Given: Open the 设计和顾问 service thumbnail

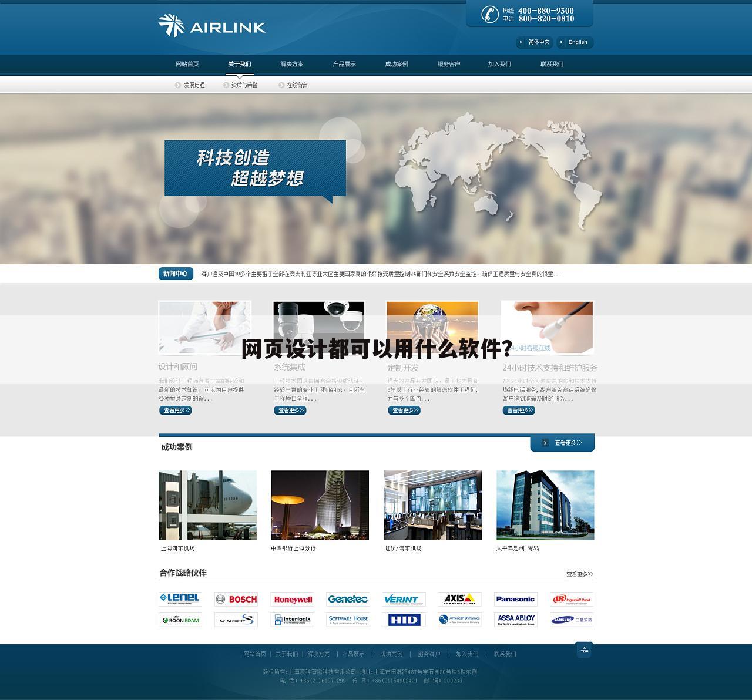Looking at the screenshot, I should point(205,327).
